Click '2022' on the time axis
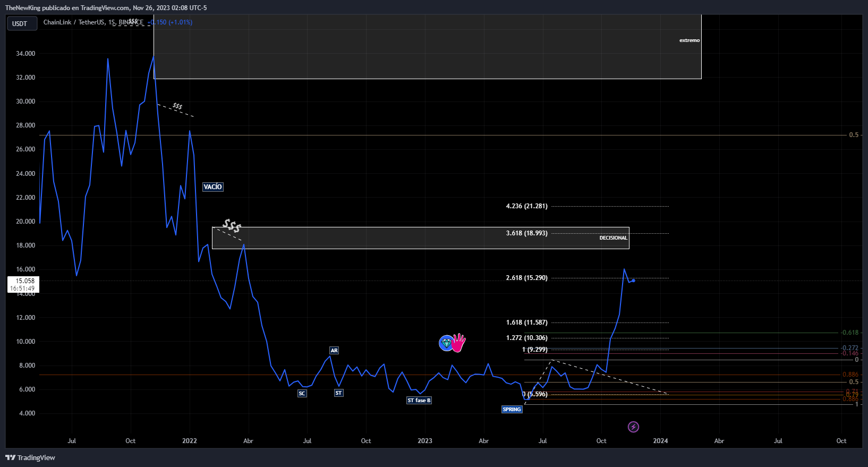Viewport: 868px width, 467px height. [x=190, y=441]
